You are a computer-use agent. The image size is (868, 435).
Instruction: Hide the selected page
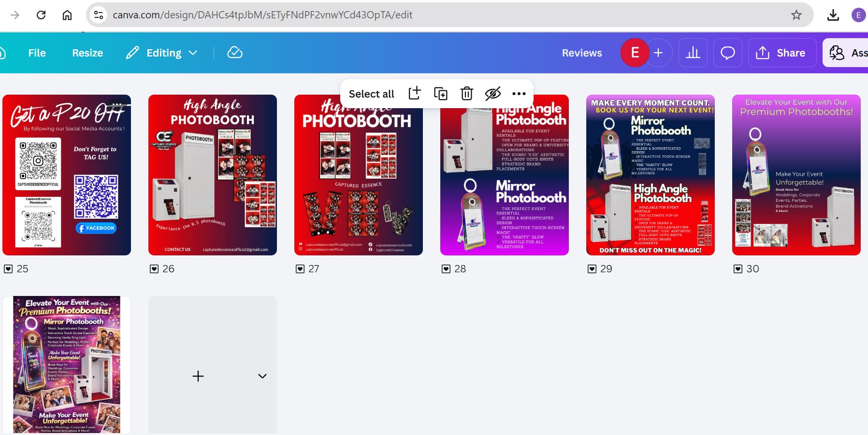click(493, 93)
